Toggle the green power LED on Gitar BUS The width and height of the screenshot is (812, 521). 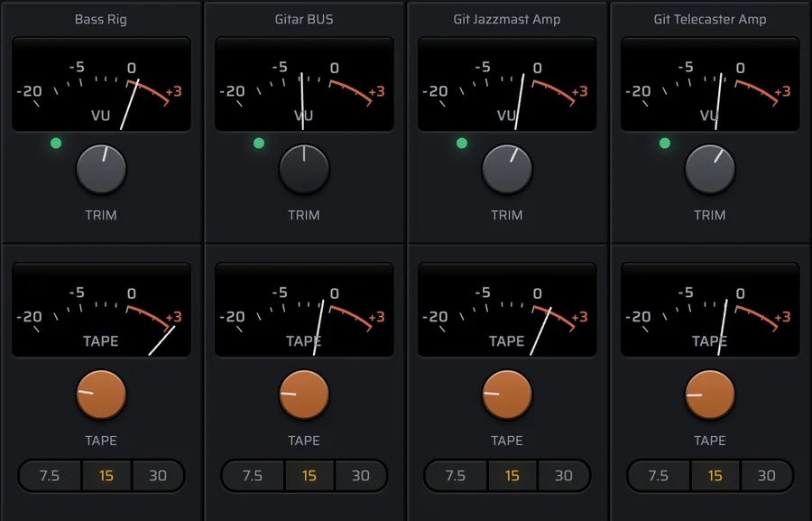259,143
